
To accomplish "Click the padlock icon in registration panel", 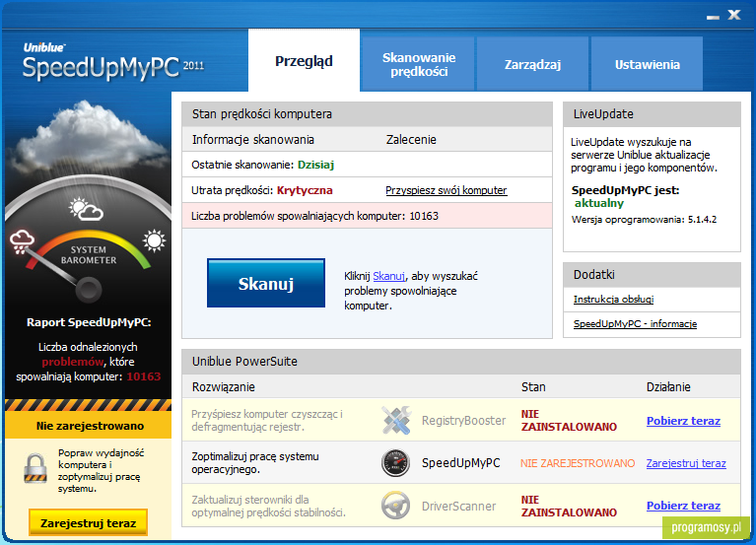I will 35,468.
